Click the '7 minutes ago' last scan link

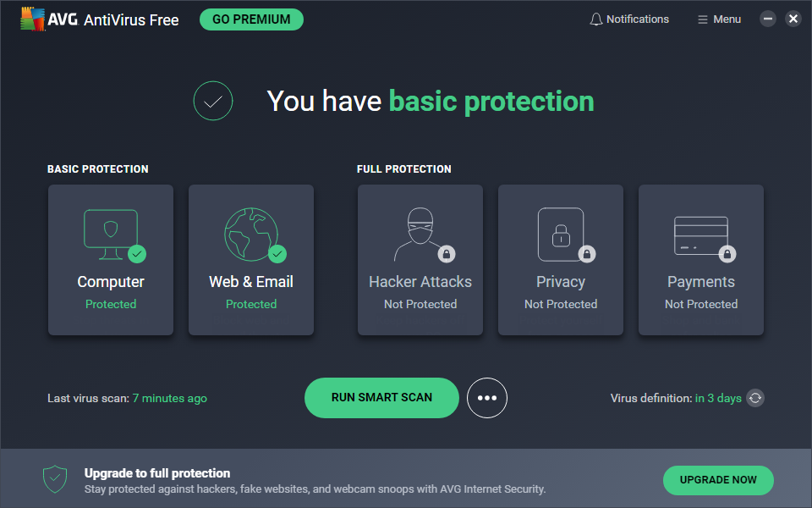(x=169, y=398)
